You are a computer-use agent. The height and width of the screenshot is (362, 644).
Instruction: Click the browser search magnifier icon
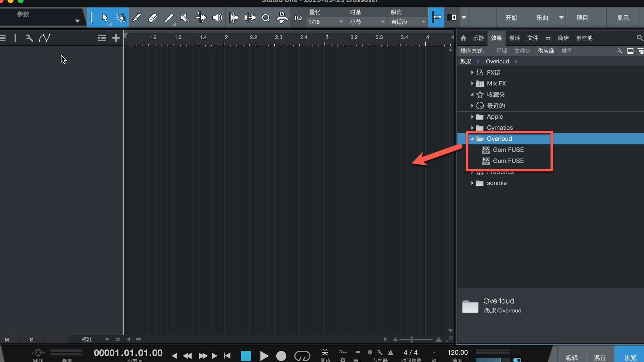tap(640, 38)
